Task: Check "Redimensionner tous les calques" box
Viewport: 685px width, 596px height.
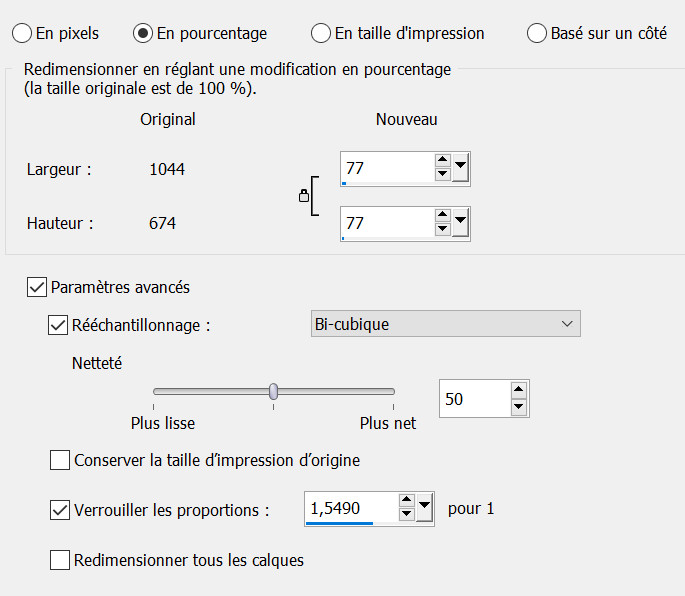Action: click(60, 560)
